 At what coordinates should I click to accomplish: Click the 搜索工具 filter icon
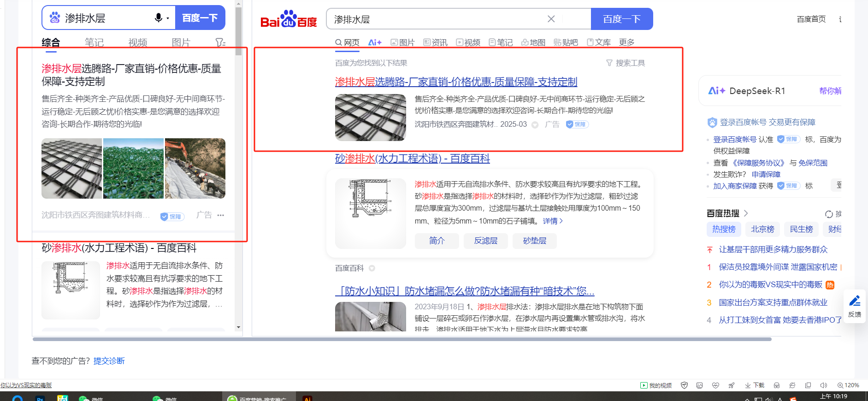[625, 63]
